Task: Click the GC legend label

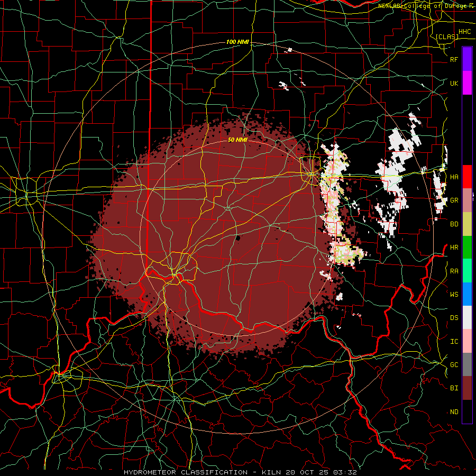Action: tap(454, 365)
